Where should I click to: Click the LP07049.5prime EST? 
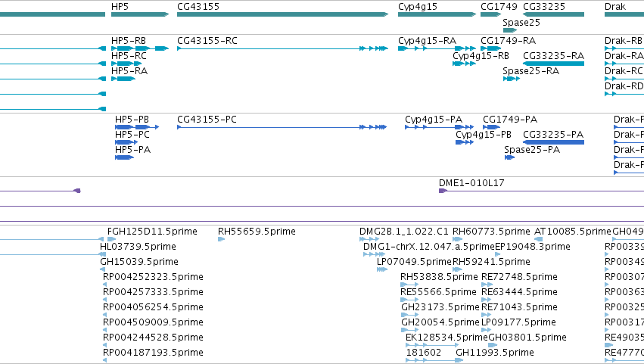[x=382, y=270]
